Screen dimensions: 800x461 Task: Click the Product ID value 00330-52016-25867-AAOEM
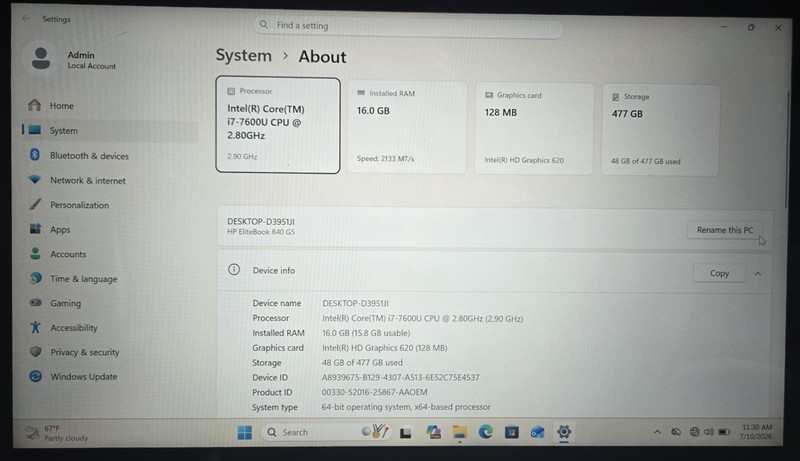374,392
